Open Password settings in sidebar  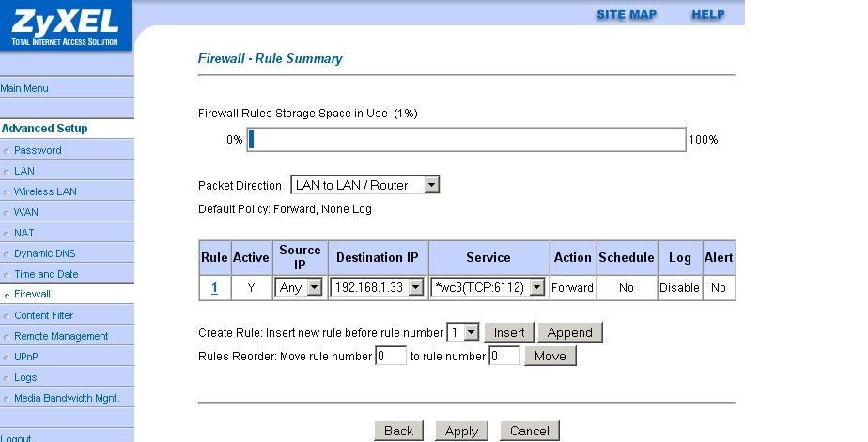(x=38, y=150)
